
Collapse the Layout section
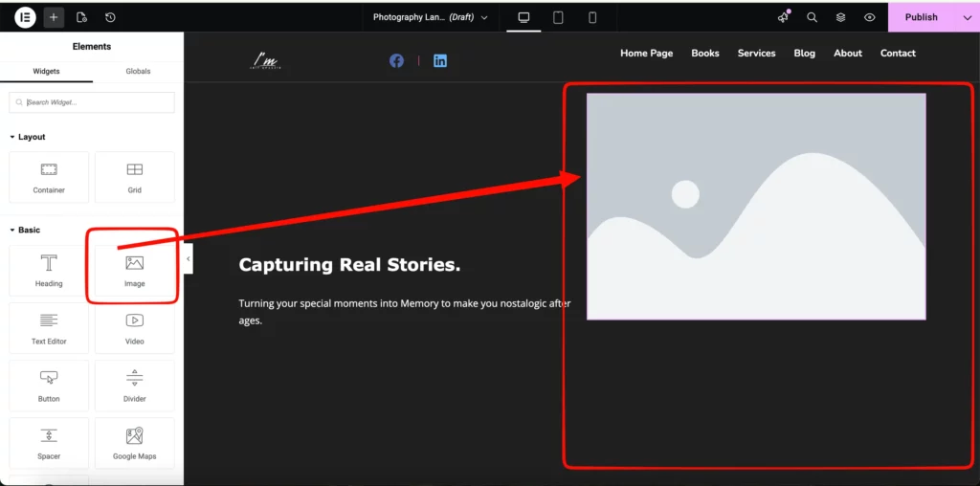28,137
